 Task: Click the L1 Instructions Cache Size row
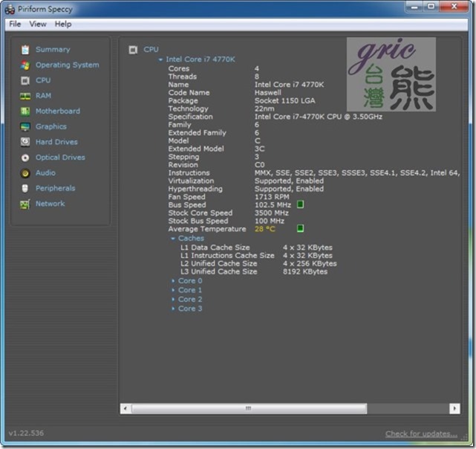click(256, 256)
